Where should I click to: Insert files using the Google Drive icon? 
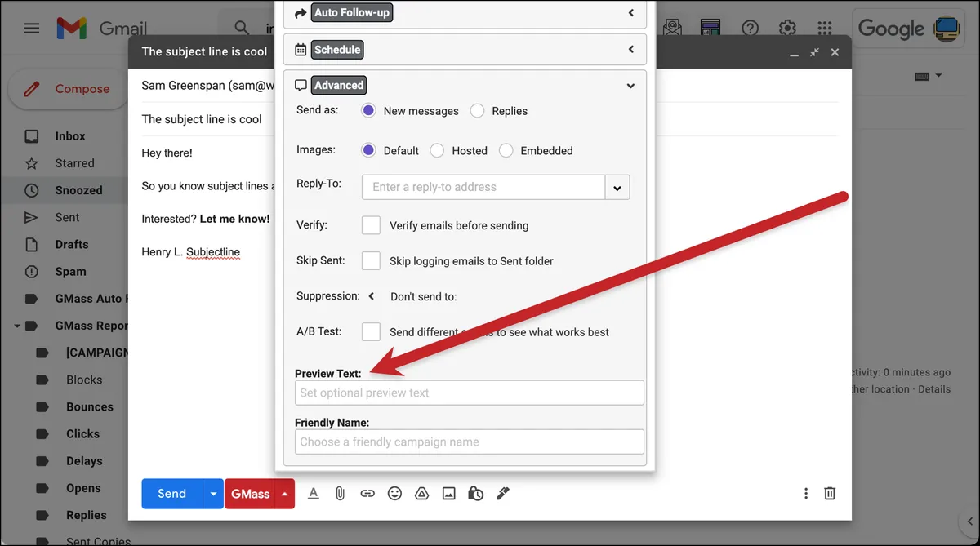421,493
